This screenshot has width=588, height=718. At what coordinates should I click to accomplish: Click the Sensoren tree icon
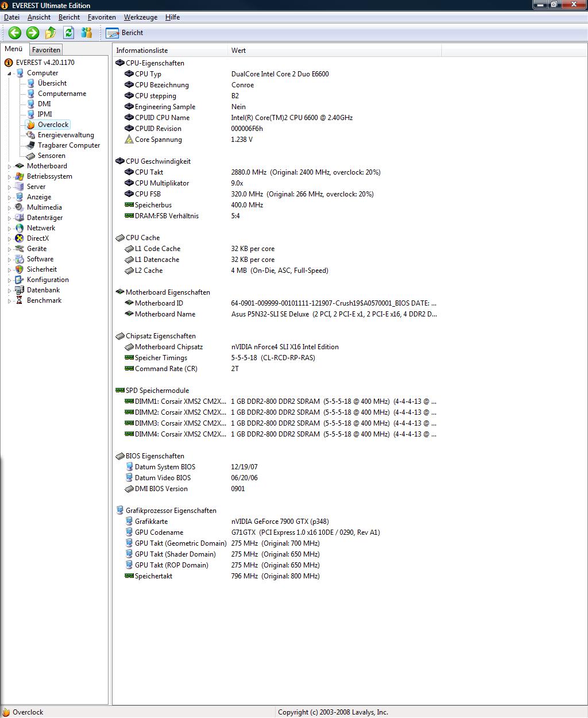[31, 156]
